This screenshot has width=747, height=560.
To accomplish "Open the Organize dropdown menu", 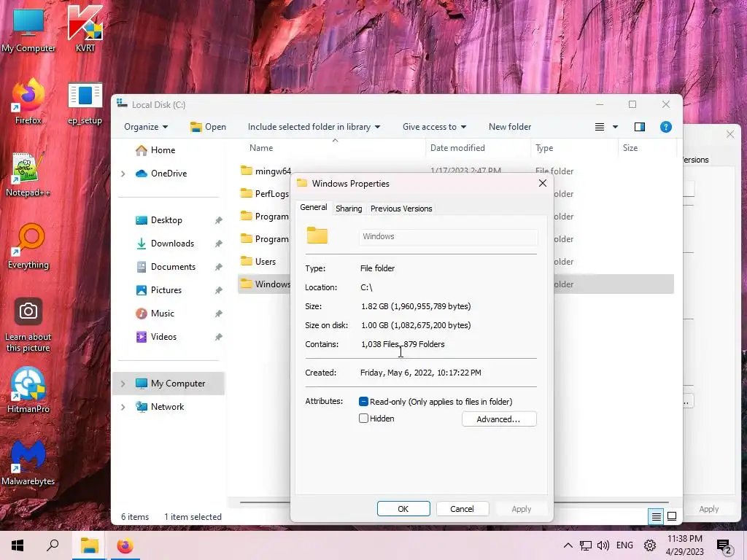I will (146, 127).
